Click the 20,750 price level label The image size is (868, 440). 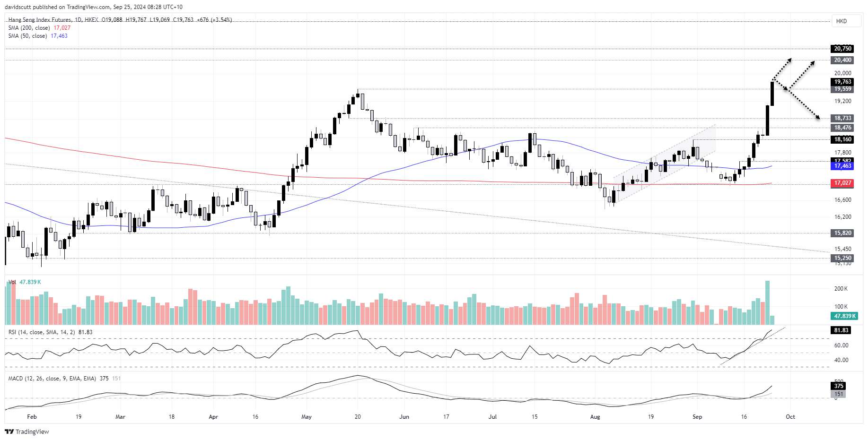(842, 49)
